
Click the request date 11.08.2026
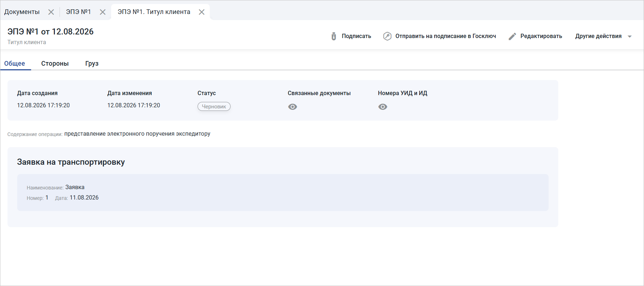pyautogui.click(x=84, y=198)
